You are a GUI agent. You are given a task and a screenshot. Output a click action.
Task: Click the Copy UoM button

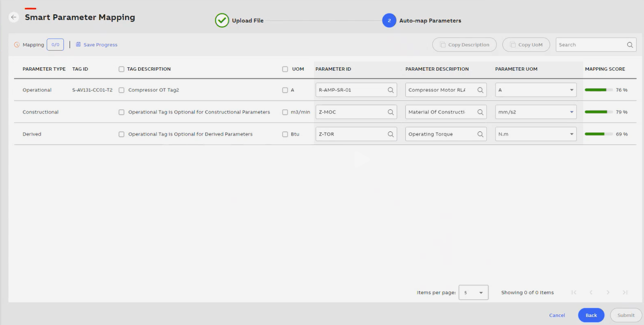(526, 45)
